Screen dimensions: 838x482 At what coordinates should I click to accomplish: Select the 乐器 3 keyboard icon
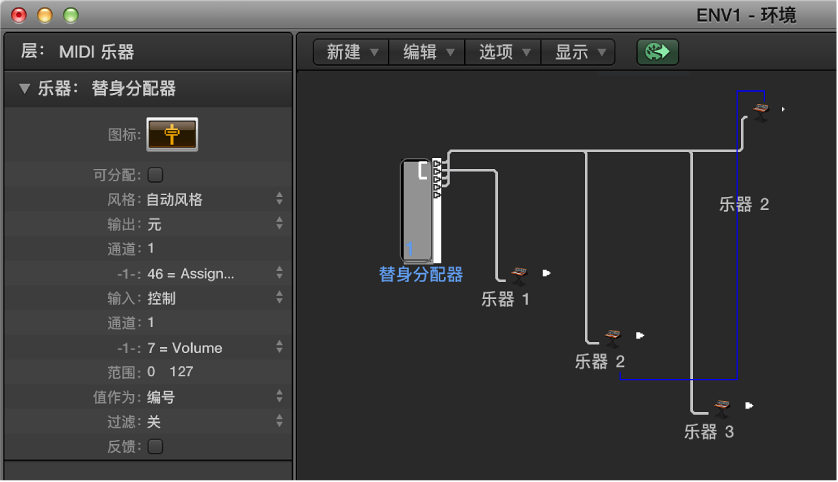(721, 408)
